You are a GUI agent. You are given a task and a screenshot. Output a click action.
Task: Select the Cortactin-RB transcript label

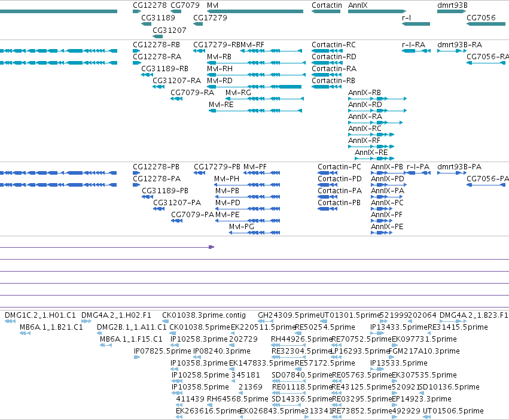tap(333, 81)
